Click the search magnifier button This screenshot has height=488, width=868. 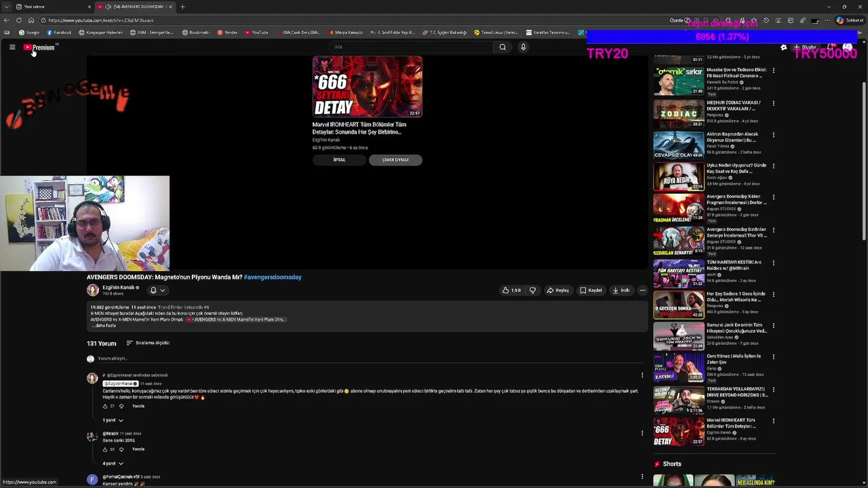tap(502, 47)
